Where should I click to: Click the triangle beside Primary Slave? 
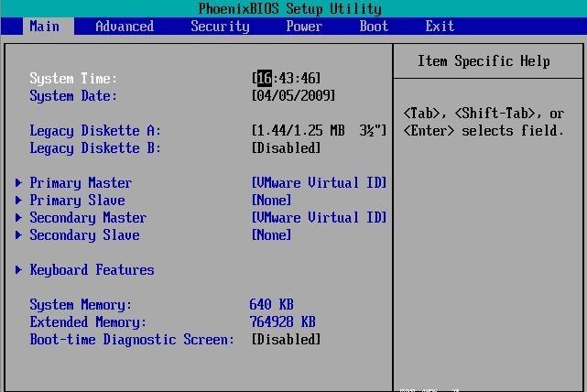click(19, 201)
